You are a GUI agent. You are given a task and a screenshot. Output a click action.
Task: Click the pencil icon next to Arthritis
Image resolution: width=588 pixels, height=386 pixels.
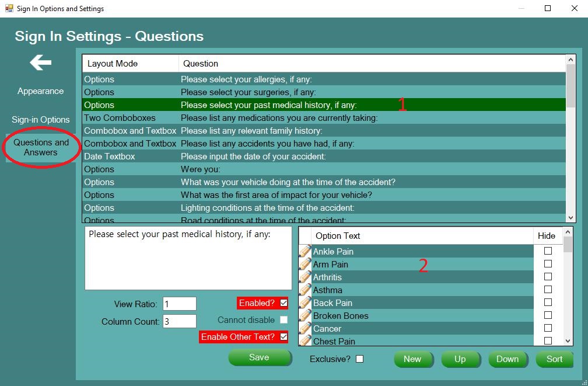[x=305, y=277]
